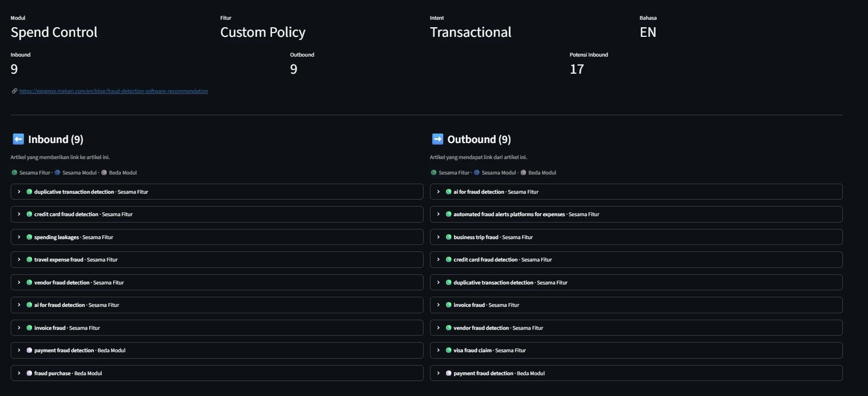This screenshot has width=868, height=396.
Task: Expand the travel expense fraud row chevron
Action: pyautogui.click(x=19, y=259)
